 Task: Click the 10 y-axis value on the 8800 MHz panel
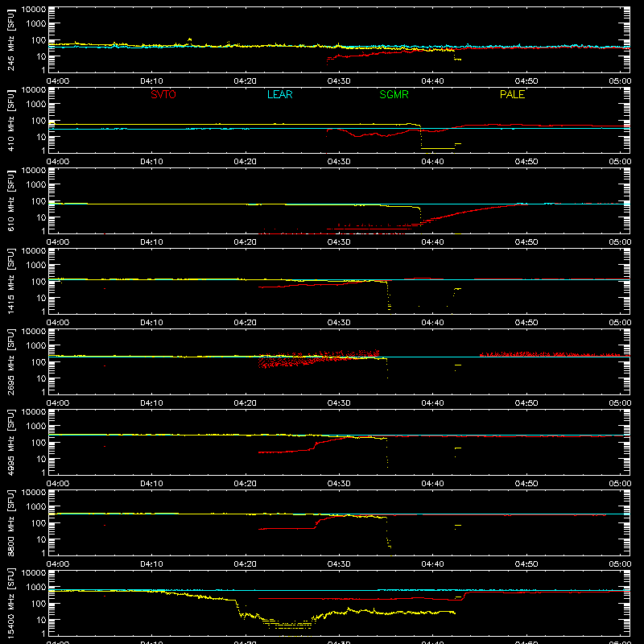click(41, 539)
